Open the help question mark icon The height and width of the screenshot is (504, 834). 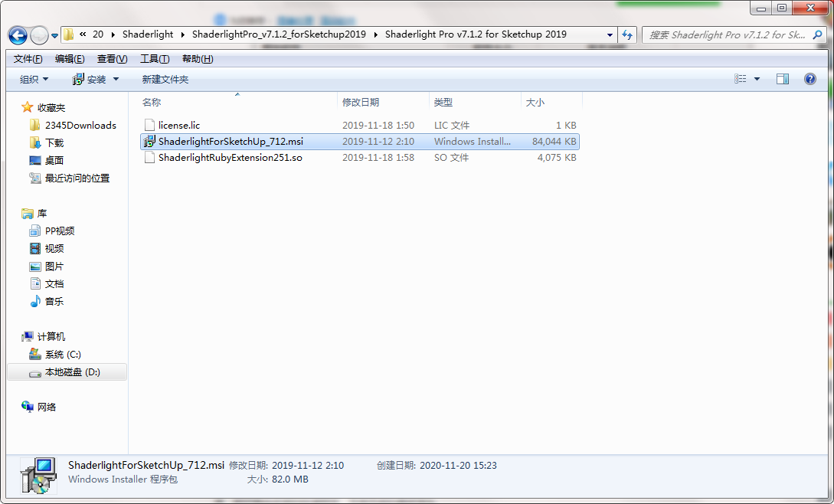[810, 79]
